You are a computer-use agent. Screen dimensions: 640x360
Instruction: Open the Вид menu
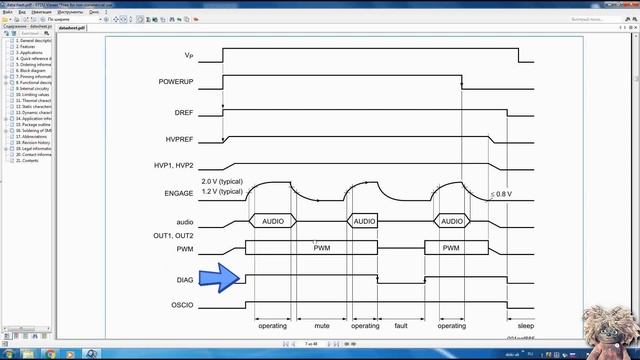(x=22, y=12)
